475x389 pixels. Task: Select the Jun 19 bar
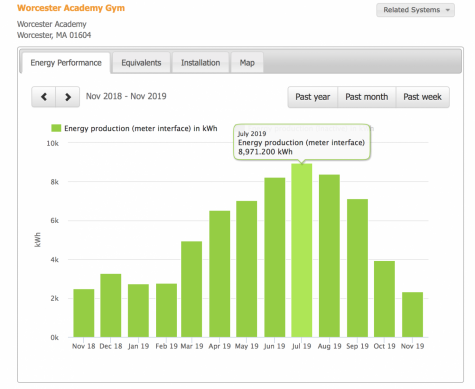point(275,257)
